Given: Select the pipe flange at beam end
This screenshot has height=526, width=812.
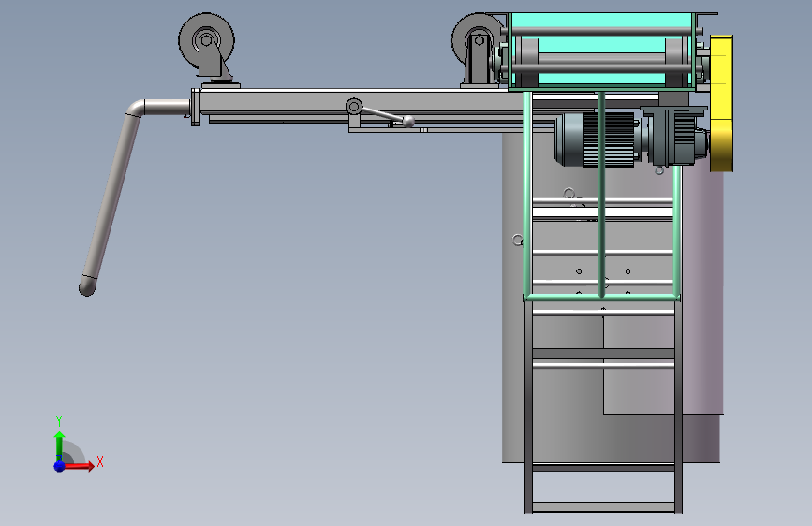Looking at the screenshot, I should pos(195,108).
